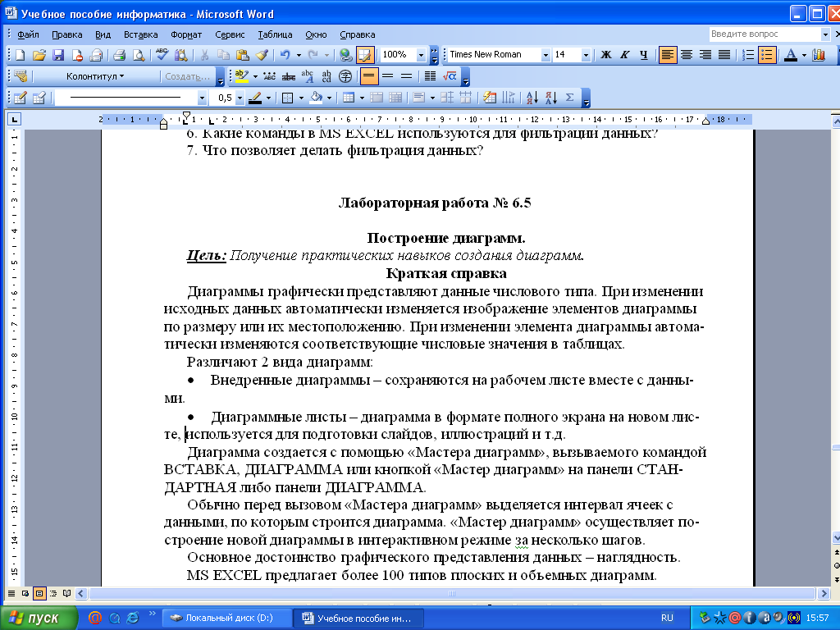840x630 pixels.
Task: Run the ABC spelling check
Action: tap(162, 55)
